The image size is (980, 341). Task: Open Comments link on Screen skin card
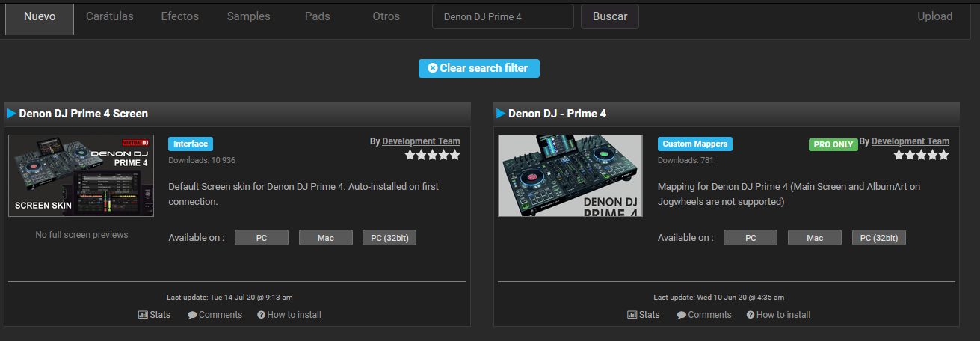pyautogui.click(x=220, y=315)
